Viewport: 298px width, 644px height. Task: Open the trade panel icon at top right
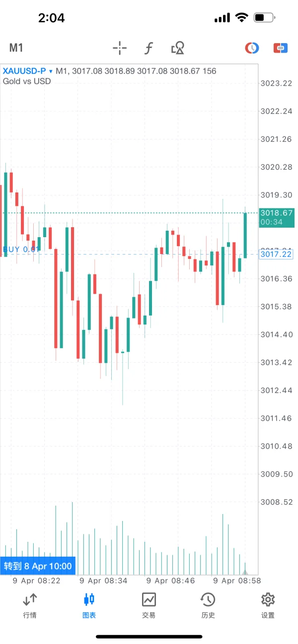(281, 48)
